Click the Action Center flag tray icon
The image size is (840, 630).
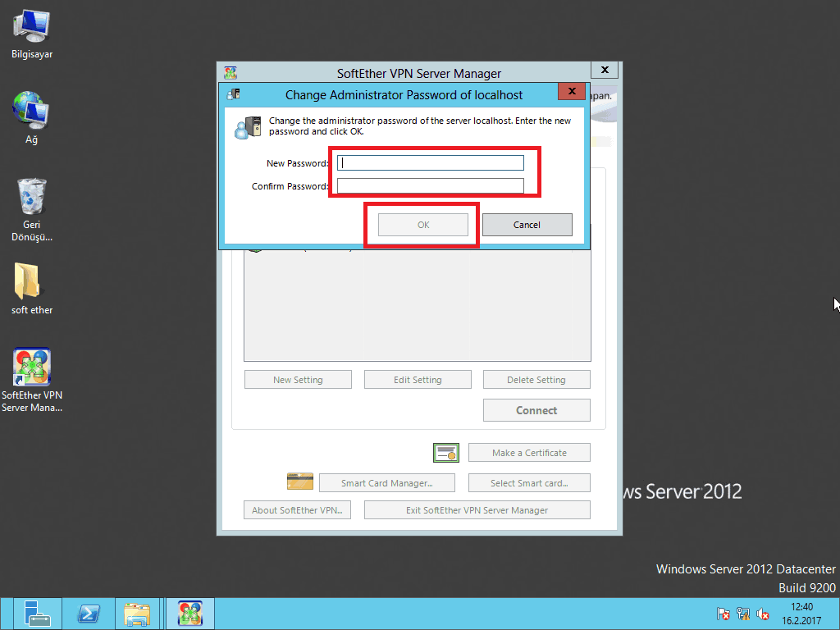[x=724, y=614]
